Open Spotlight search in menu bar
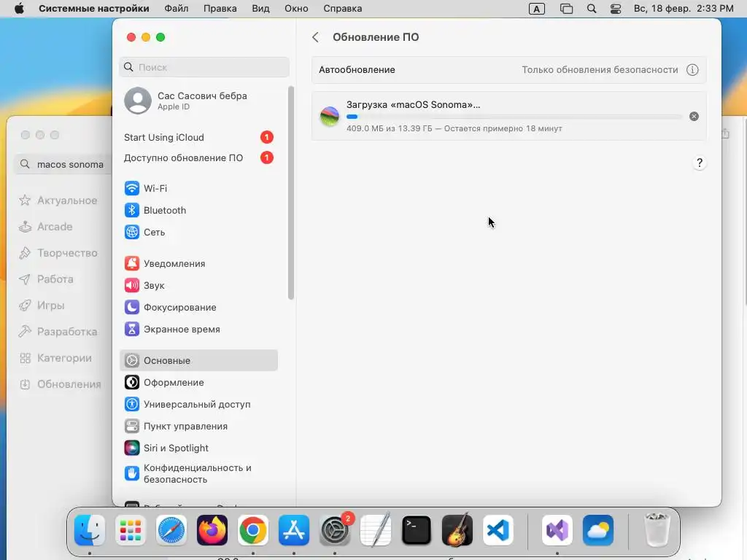 592,9
